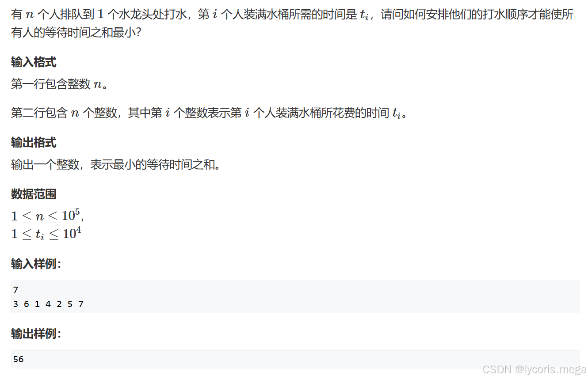Click the sentence 输出一个整数，表示最小的等待时间之和
588x379 pixels.
115,165
